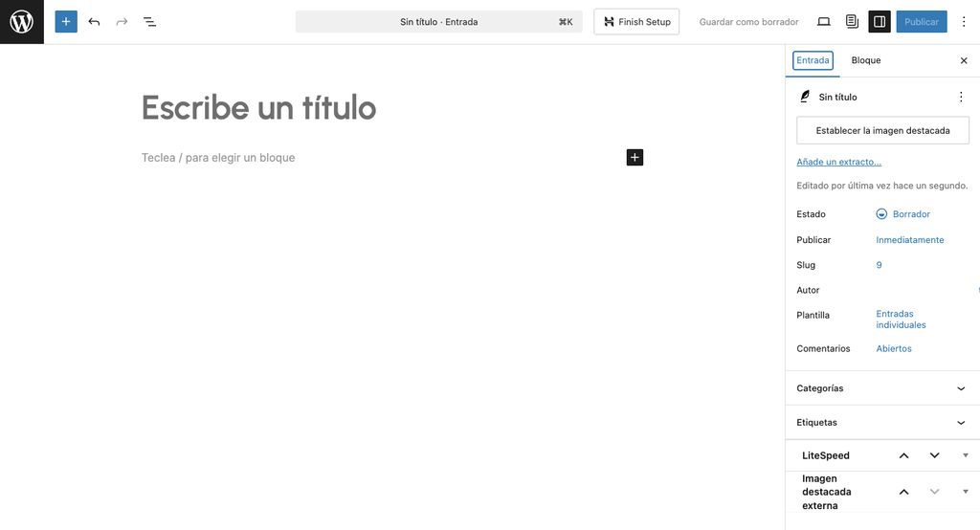The image size is (980, 530).
Task: Switch to the Bloque tab
Action: (x=865, y=60)
